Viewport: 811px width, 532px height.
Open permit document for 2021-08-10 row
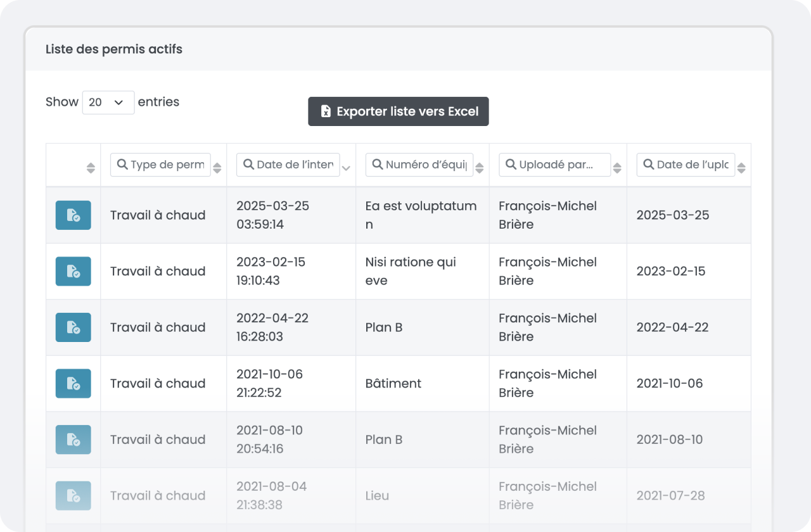point(73,440)
